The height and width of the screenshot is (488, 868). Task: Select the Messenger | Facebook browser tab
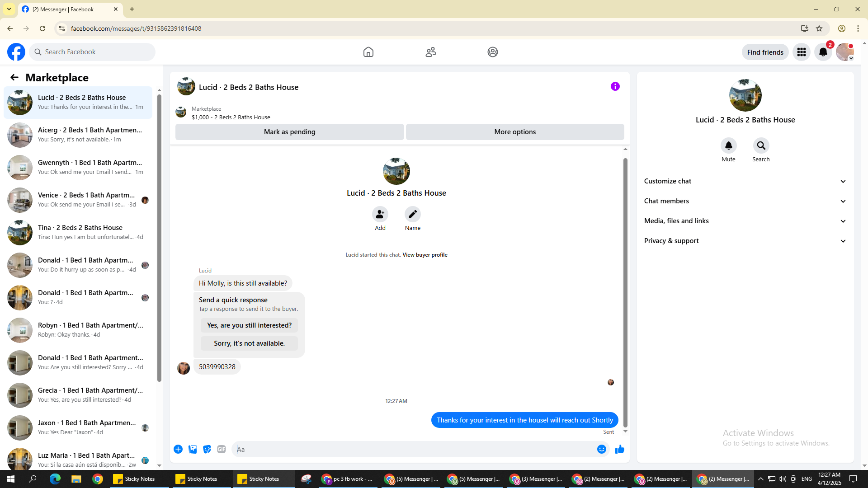(70, 9)
